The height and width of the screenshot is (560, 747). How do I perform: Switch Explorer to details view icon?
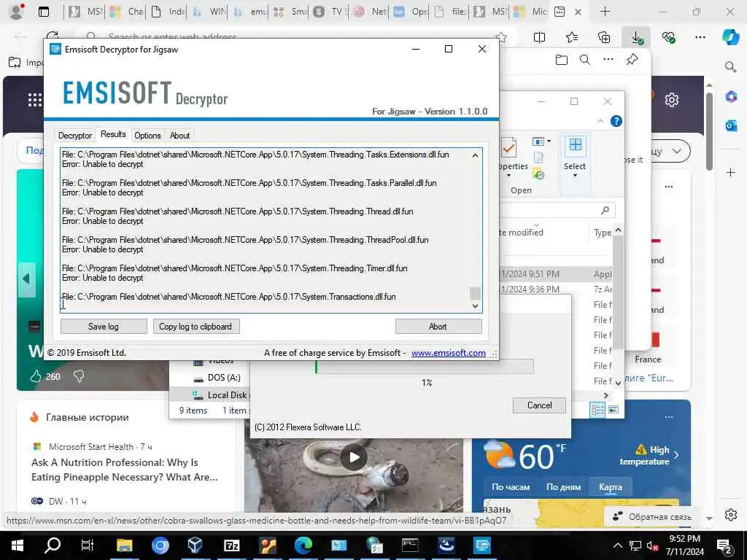click(597, 410)
